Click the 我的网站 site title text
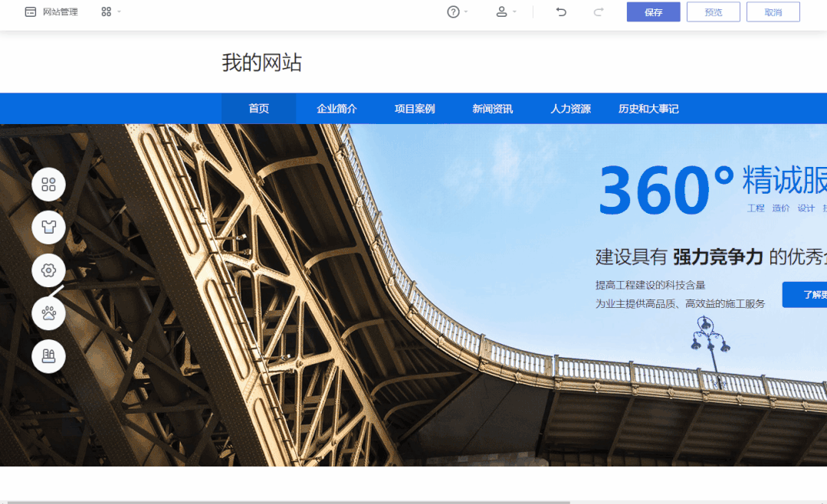 click(x=261, y=62)
